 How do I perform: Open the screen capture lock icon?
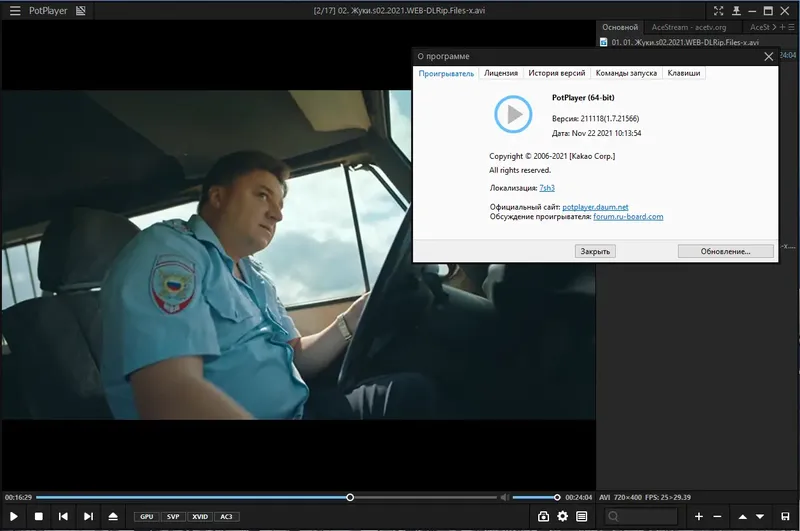click(543, 517)
